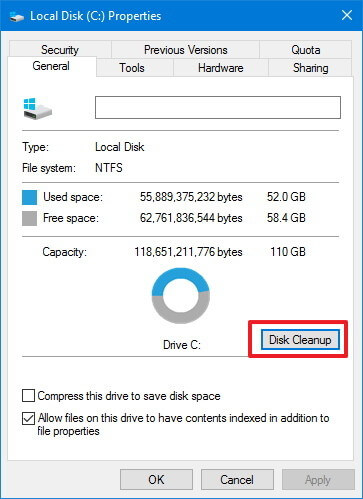Close the Local Disk Properties dialog
Viewport: 363px width, 499px height.
347,15
